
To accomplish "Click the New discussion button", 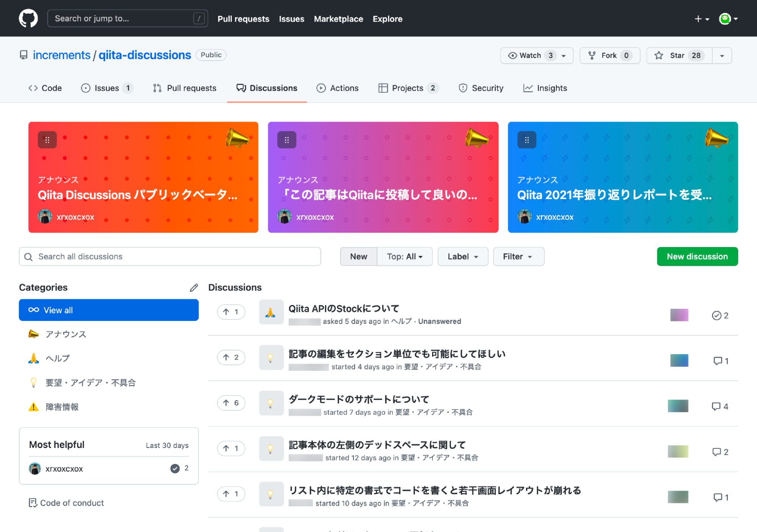I will coord(697,257).
